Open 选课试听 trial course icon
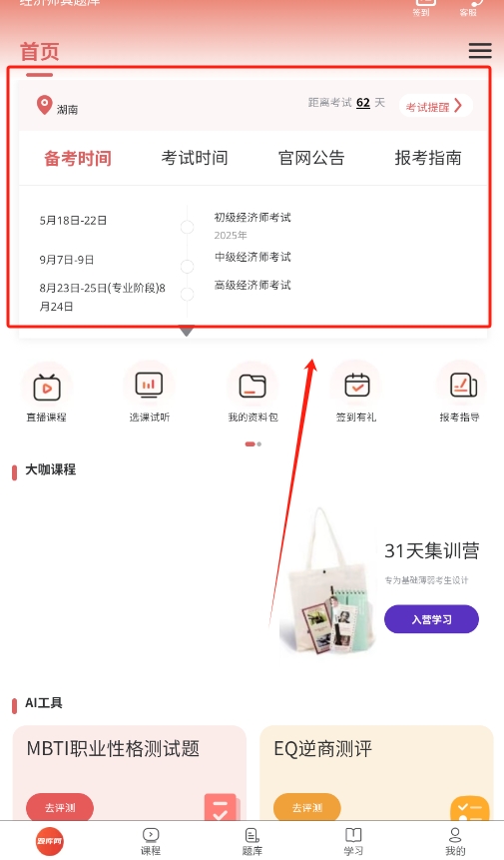504x860 pixels. [x=149, y=385]
